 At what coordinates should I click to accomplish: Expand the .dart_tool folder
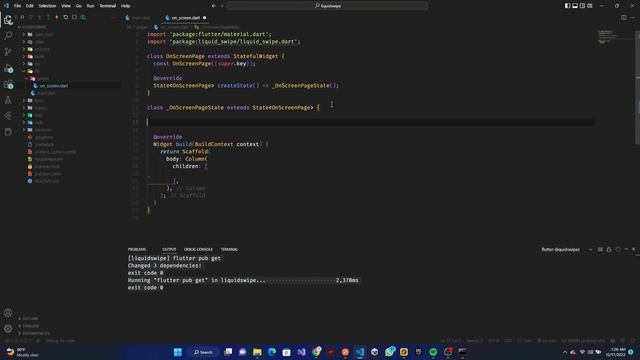point(39,34)
